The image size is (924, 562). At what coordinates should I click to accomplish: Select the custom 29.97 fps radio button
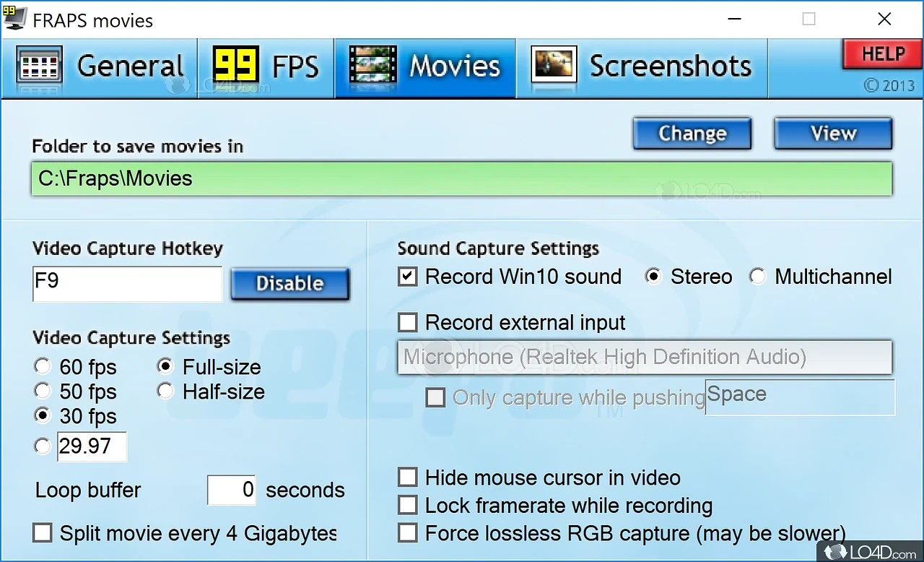pyautogui.click(x=43, y=446)
